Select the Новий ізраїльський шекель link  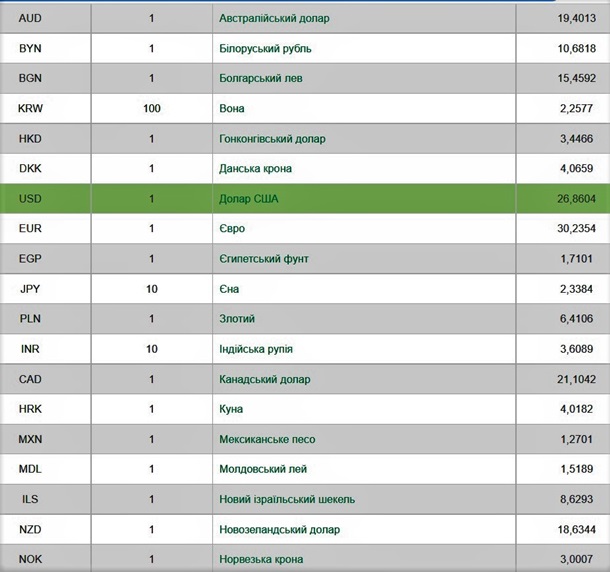(287, 499)
